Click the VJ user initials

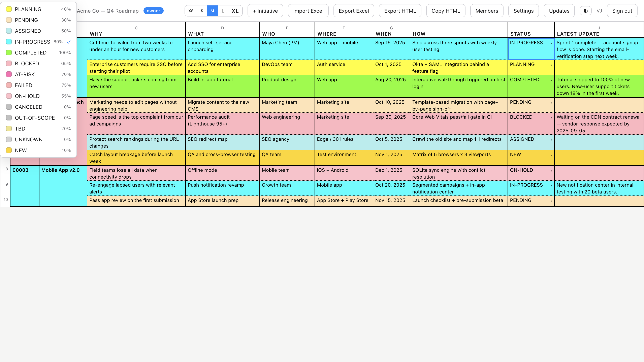[599, 11]
